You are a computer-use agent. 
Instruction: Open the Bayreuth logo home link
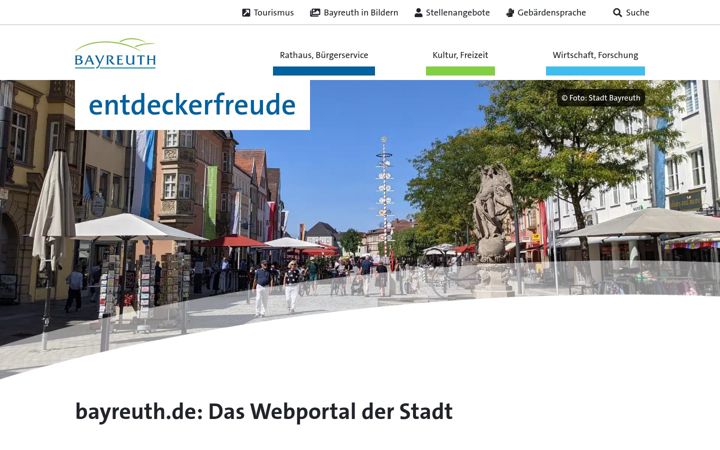coord(115,54)
